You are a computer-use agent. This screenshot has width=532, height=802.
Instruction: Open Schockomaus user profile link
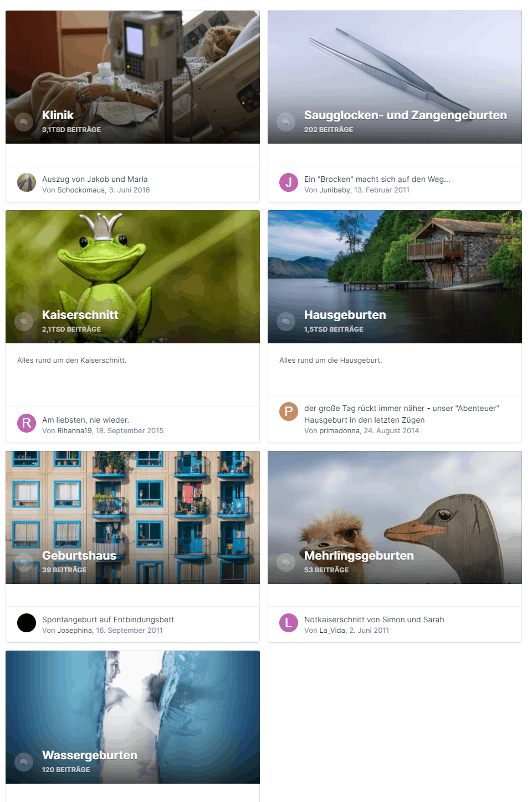point(81,190)
